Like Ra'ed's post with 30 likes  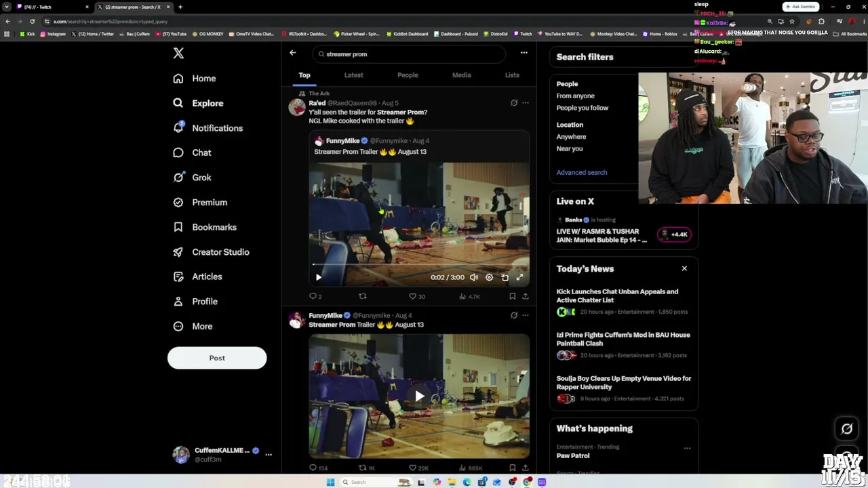coord(417,296)
